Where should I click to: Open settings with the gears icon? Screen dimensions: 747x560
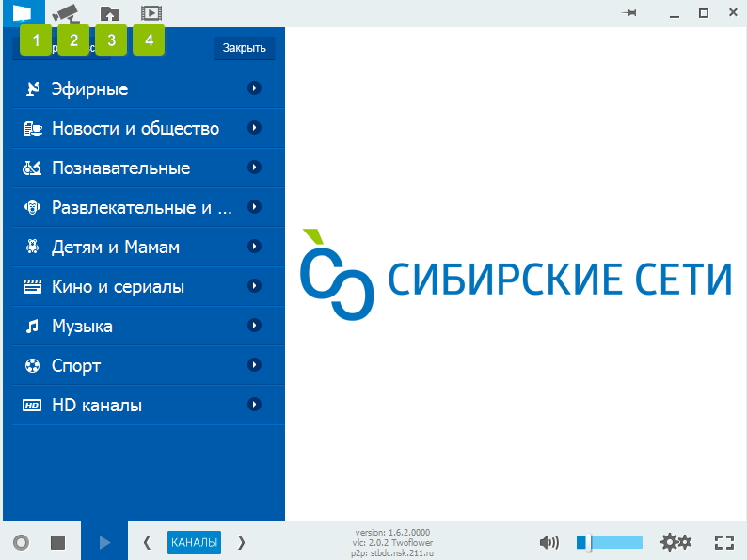point(676,542)
